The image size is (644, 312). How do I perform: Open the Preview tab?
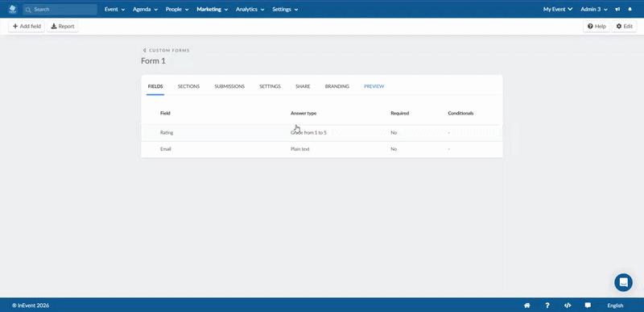click(x=374, y=86)
